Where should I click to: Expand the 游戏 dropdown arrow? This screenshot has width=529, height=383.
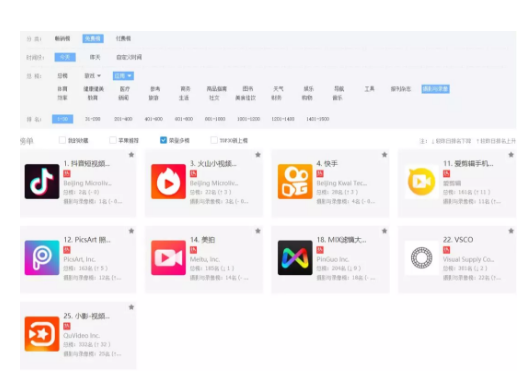click(99, 76)
